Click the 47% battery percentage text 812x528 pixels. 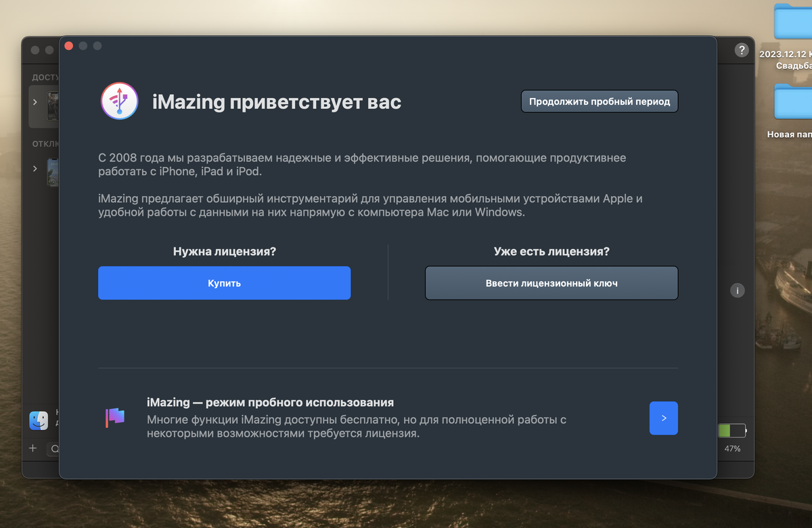[x=732, y=449]
